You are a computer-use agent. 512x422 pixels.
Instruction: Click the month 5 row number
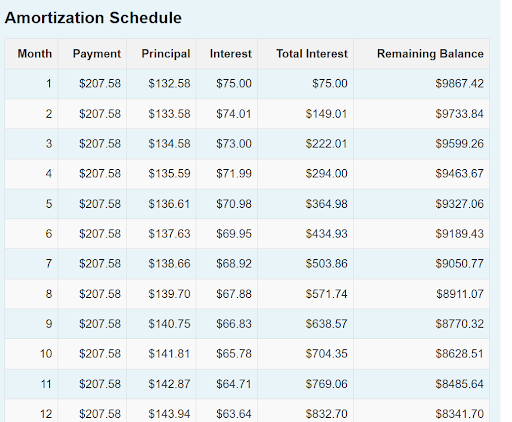pyautogui.click(x=49, y=203)
